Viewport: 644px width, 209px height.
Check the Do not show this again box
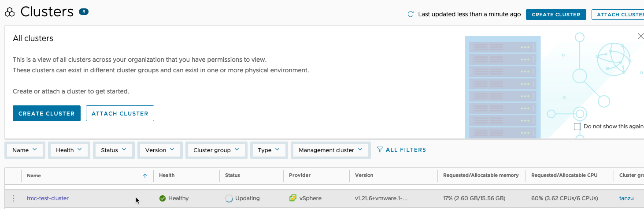pos(577,127)
